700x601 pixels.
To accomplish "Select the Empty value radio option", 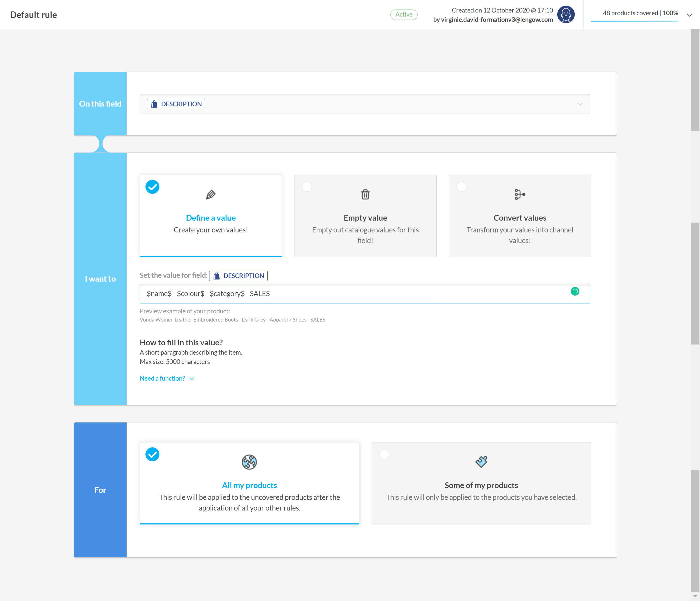I will [x=307, y=187].
